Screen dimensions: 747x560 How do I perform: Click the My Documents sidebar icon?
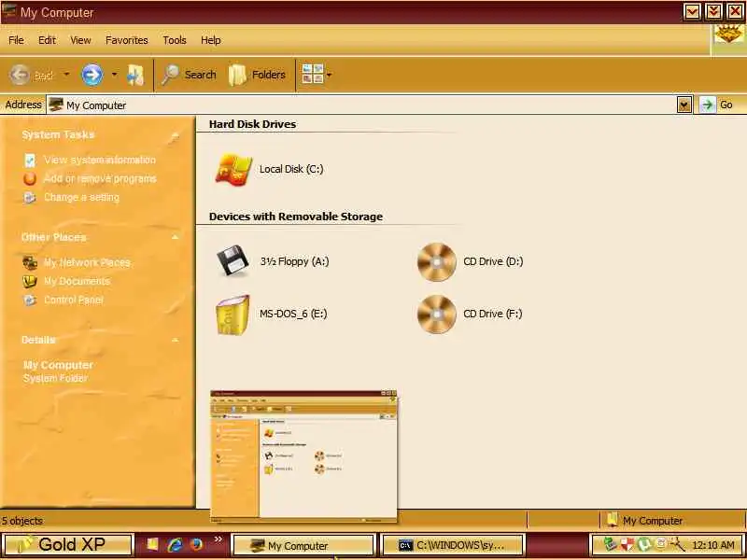pos(30,281)
